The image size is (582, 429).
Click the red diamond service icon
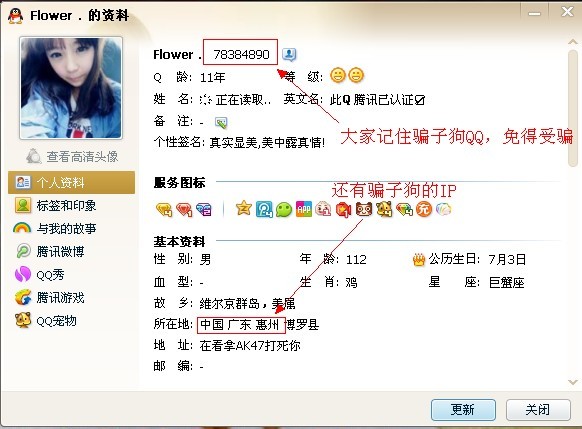click(184, 210)
